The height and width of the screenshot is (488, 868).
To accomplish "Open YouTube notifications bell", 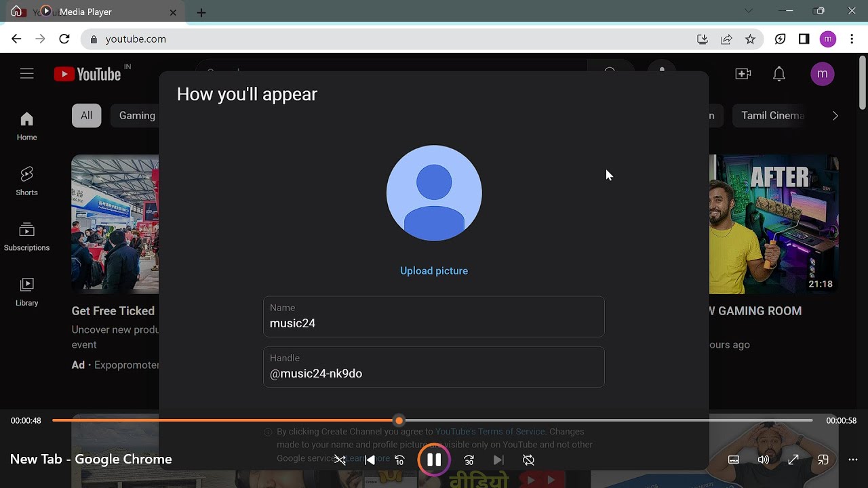I will (779, 74).
